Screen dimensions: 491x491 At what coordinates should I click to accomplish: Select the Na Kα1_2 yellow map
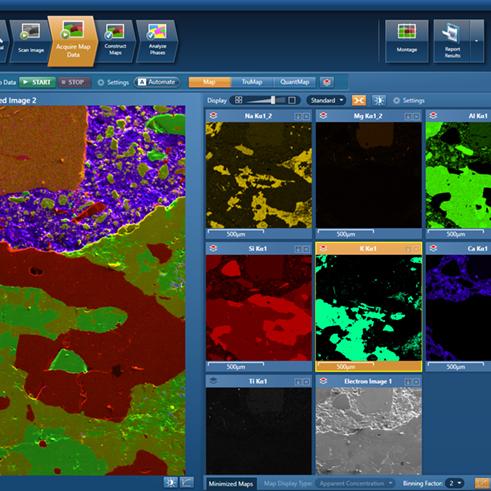pos(259,175)
